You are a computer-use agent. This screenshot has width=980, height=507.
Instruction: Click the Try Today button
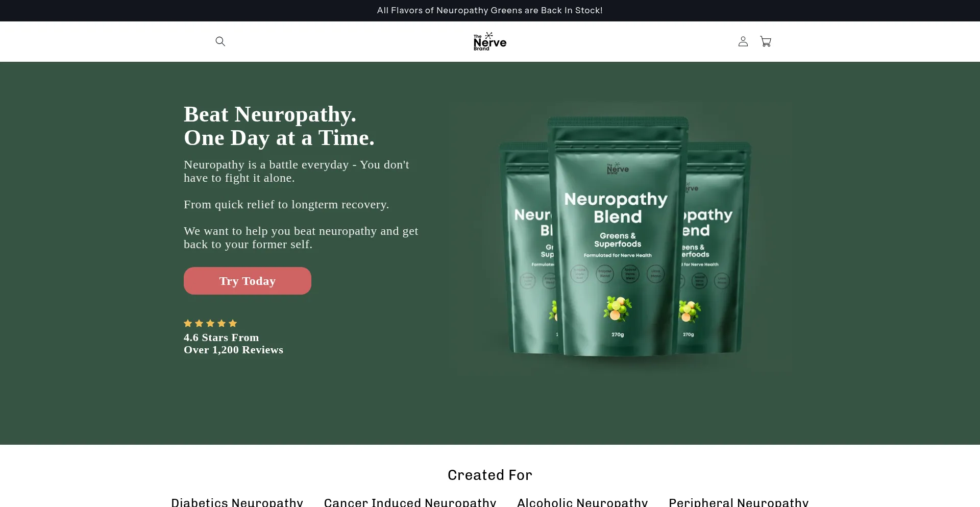tap(248, 281)
